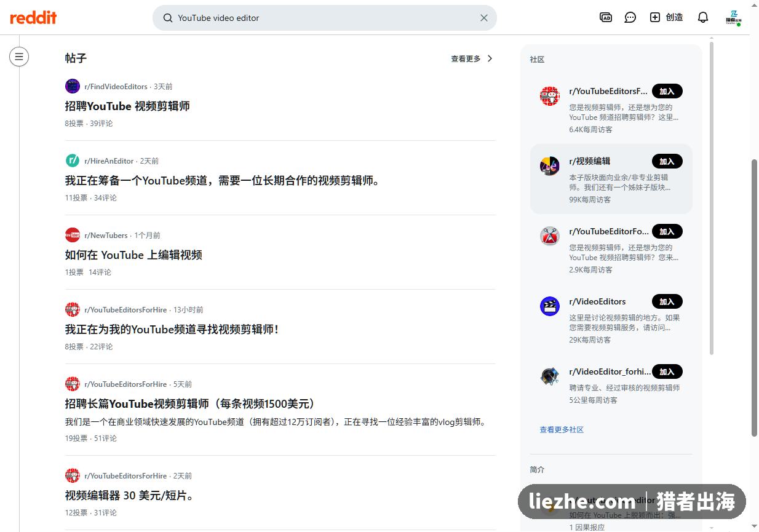Open r/FindVideoEditors subreddit link
This screenshot has height=532, width=759.
(x=116, y=87)
